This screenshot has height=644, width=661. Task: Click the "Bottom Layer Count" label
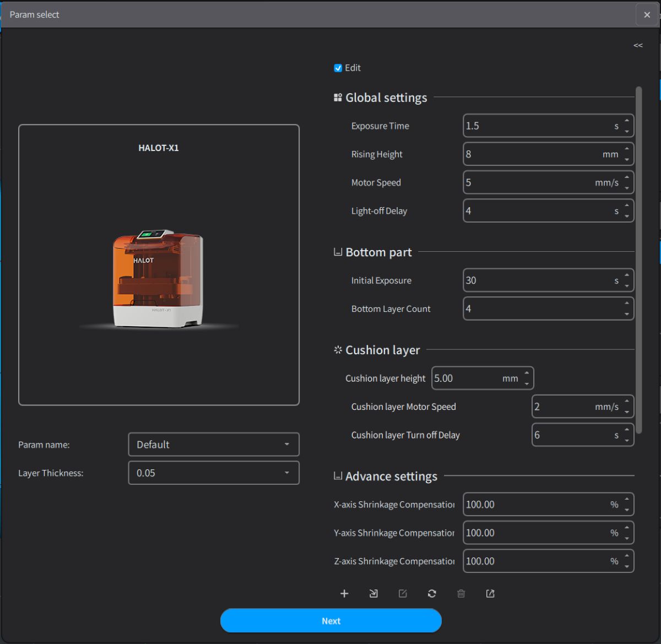pyautogui.click(x=391, y=309)
